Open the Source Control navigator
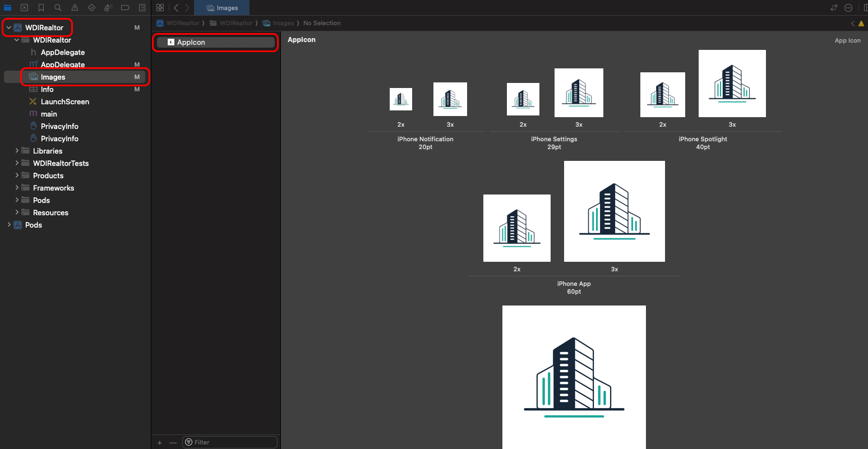This screenshot has height=449, width=868. coord(24,8)
